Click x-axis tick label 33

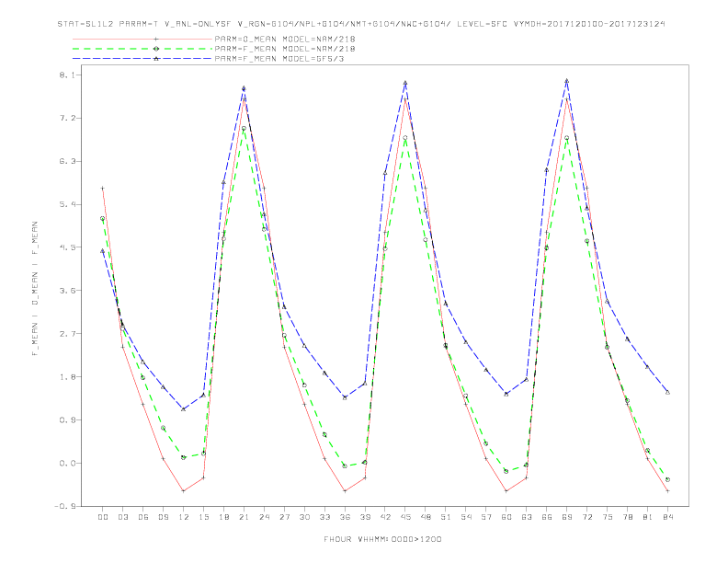coord(324,517)
